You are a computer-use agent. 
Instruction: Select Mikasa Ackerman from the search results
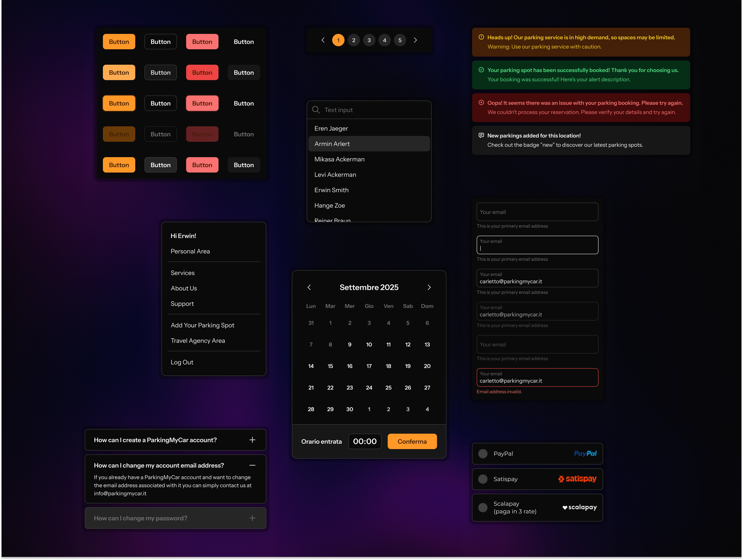tap(339, 159)
